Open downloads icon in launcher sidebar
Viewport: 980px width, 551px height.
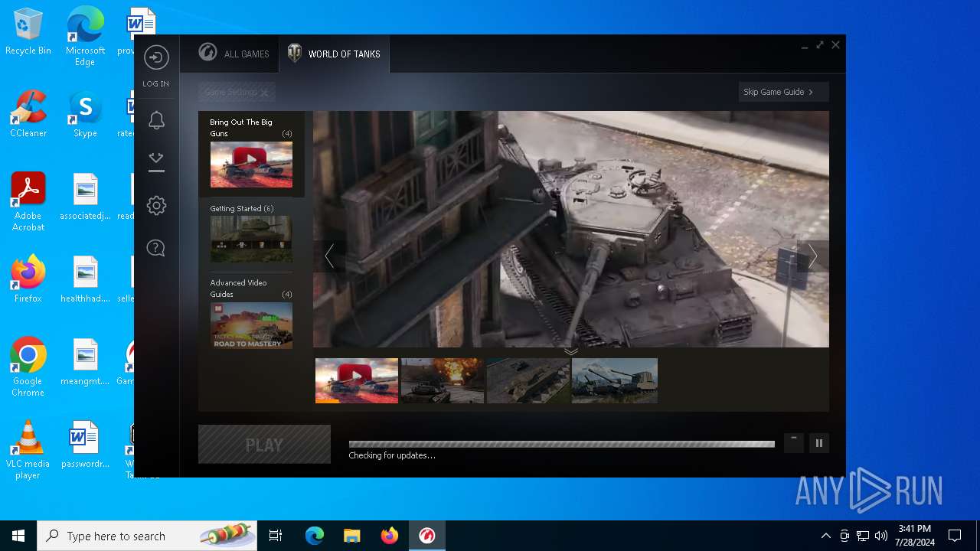point(156,161)
